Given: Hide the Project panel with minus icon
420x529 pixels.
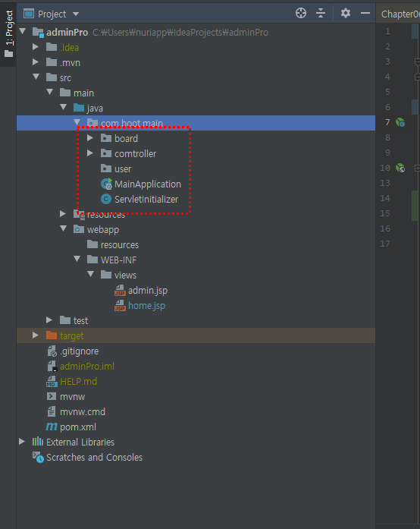Looking at the screenshot, I should (365, 14).
